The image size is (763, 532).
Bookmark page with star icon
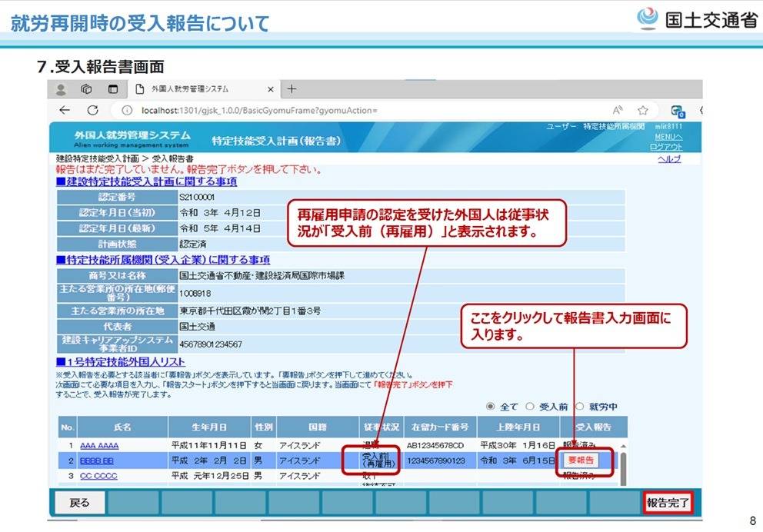point(643,110)
